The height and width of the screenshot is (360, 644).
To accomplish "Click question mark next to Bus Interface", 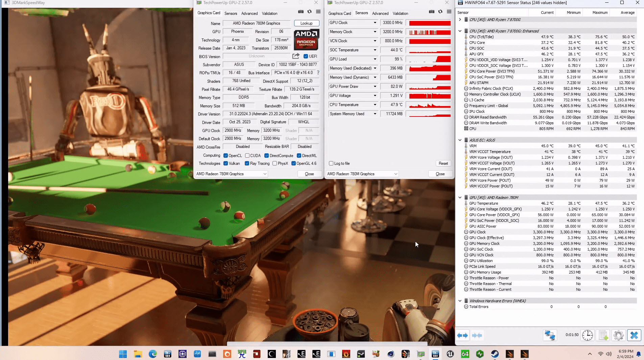I will (318, 73).
